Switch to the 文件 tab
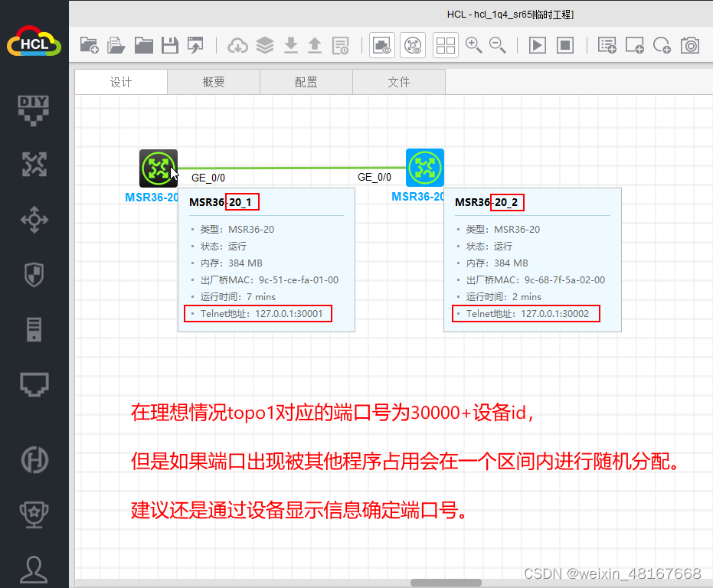Image resolution: width=713 pixels, height=588 pixels. point(399,82)
